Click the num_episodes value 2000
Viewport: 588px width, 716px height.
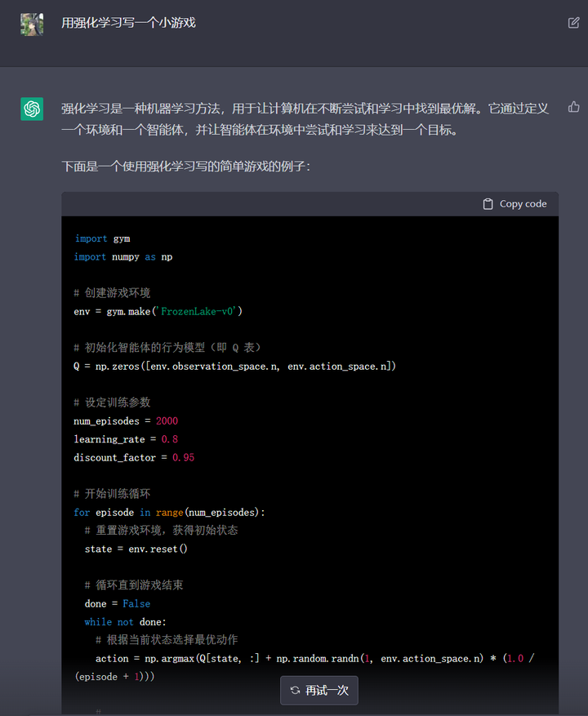[x=167, y=421]
